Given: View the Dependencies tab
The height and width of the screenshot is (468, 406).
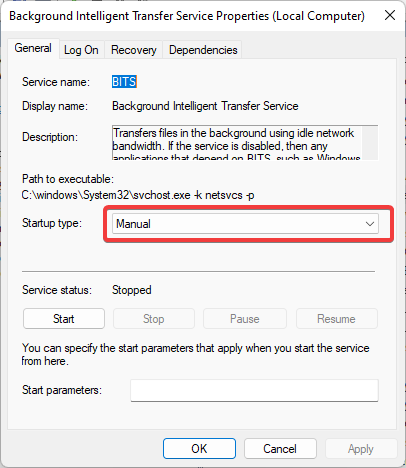Looking at the screenshot, I should [203, 50].
